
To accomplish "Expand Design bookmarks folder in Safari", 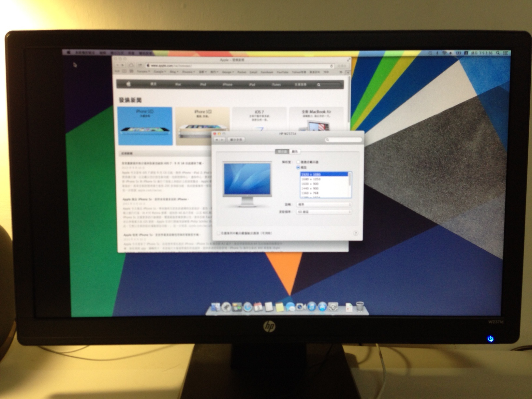I will [228, 72].
